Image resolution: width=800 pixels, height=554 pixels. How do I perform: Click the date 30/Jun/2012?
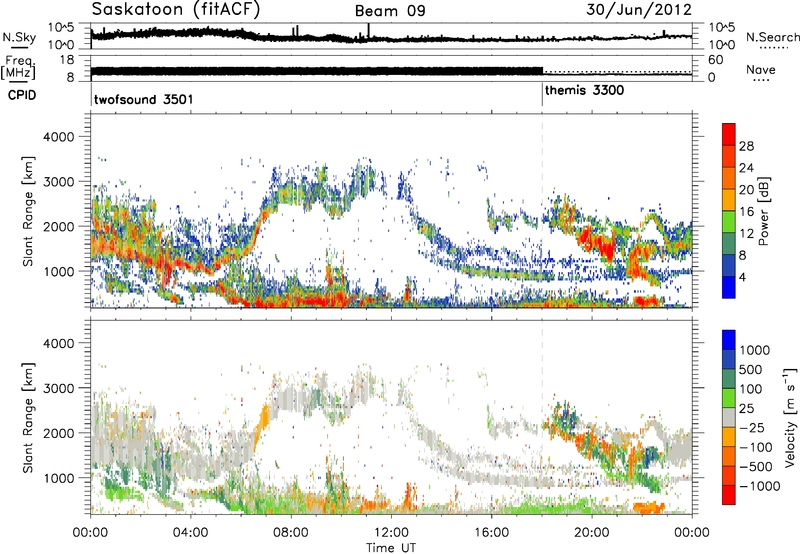click(x=639, y=9)
